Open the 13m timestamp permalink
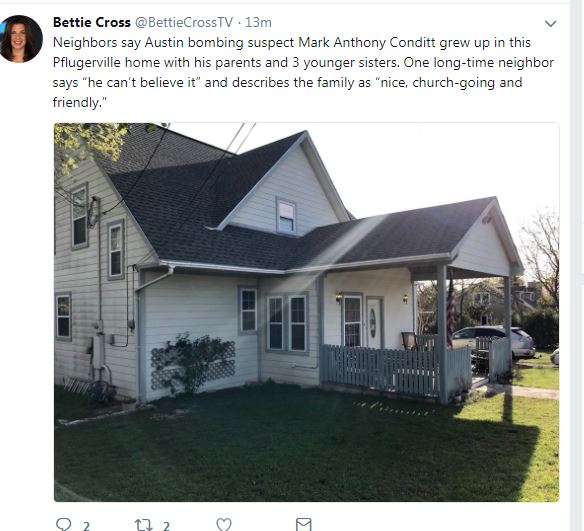584x531 pixels. pyautogui.click(x=258, y=22)
